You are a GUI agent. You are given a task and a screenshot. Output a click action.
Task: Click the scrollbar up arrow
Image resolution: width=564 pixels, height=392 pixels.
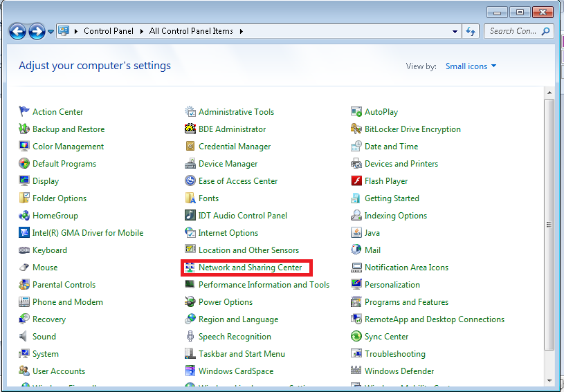(549, 93)
